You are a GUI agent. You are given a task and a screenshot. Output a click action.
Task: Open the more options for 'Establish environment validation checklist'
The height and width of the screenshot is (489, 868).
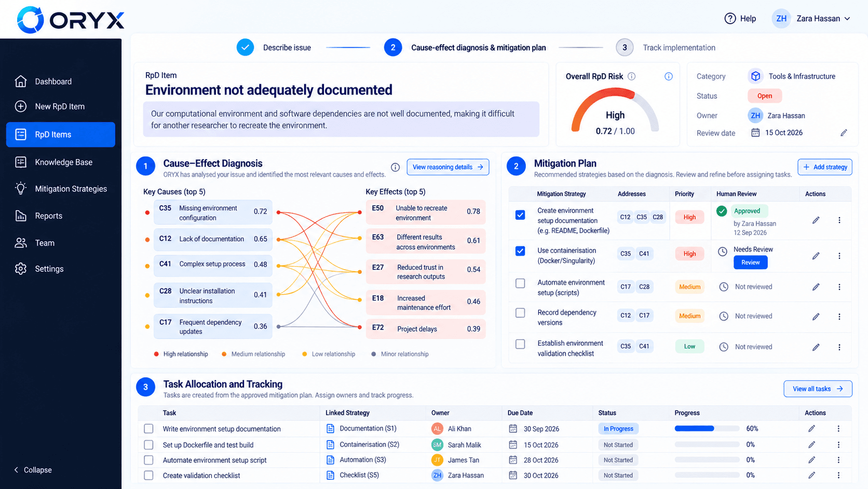point(839,347)
